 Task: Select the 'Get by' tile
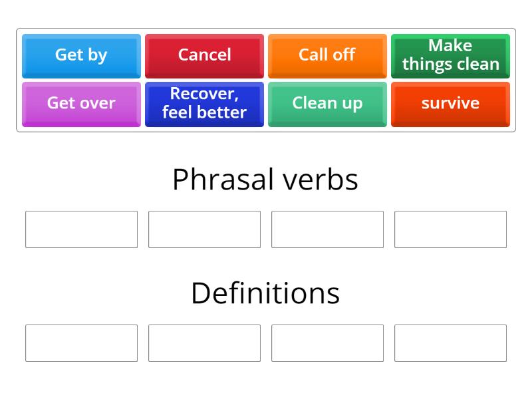coord(81,55)
